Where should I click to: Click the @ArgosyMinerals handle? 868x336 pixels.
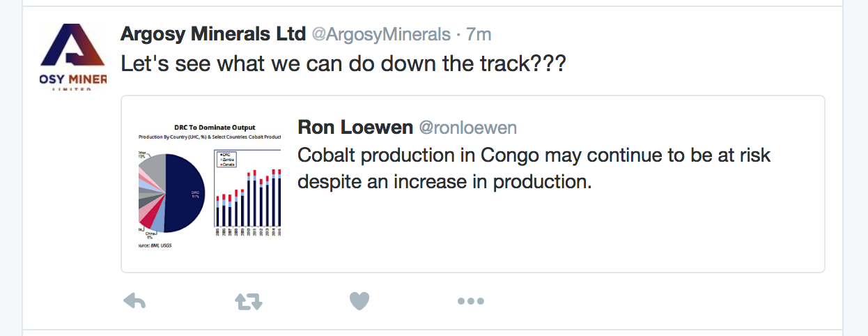381,33
